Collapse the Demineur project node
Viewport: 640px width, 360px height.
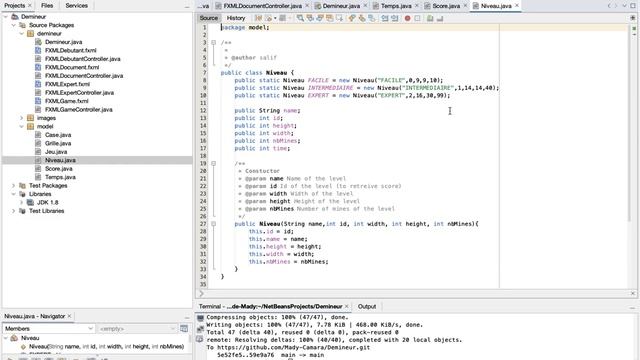pyautogui.click(x=6, y=17)
